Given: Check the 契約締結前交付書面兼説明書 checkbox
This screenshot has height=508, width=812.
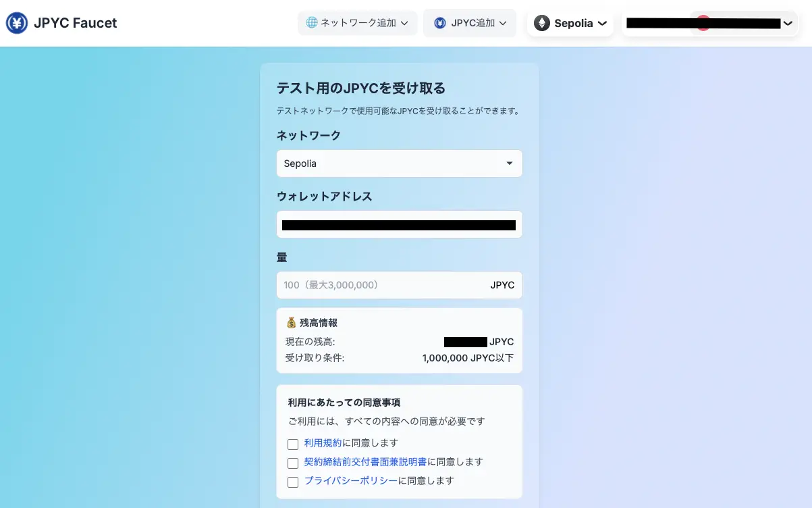Looking at the screenshot, I should [292, 463].
